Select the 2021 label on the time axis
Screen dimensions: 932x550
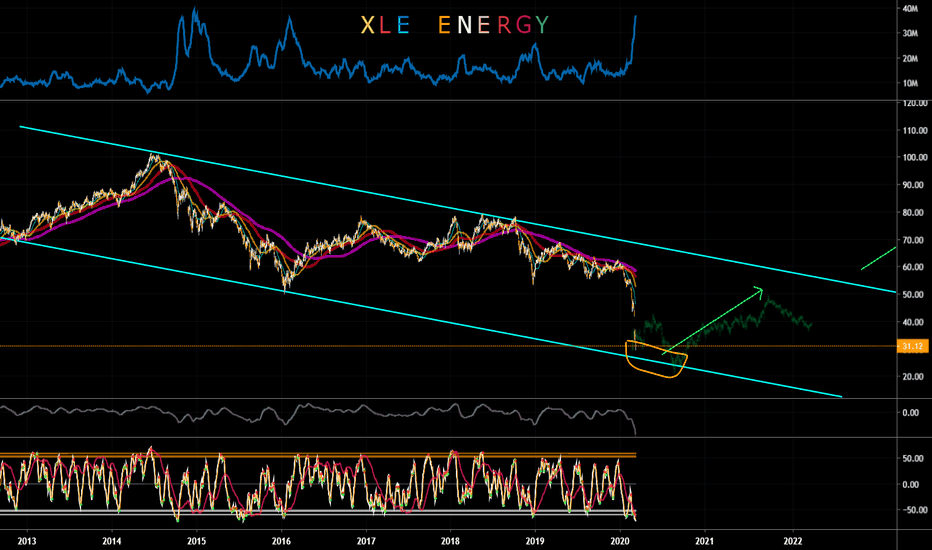(x=705, y=541)
